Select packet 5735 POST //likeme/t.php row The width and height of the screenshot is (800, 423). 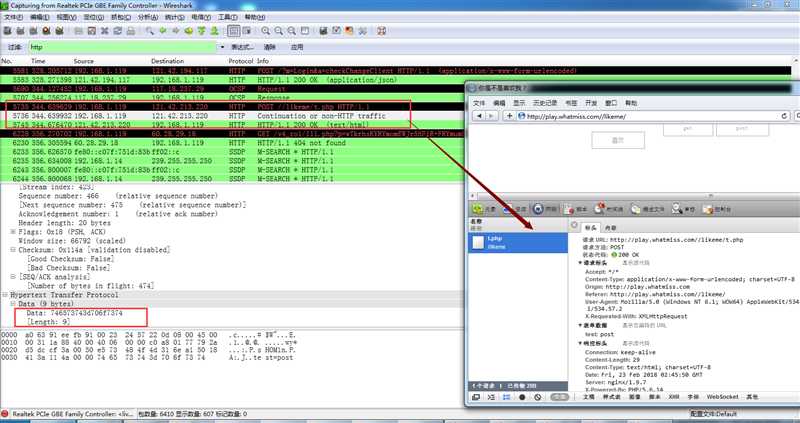click(233, 107)
